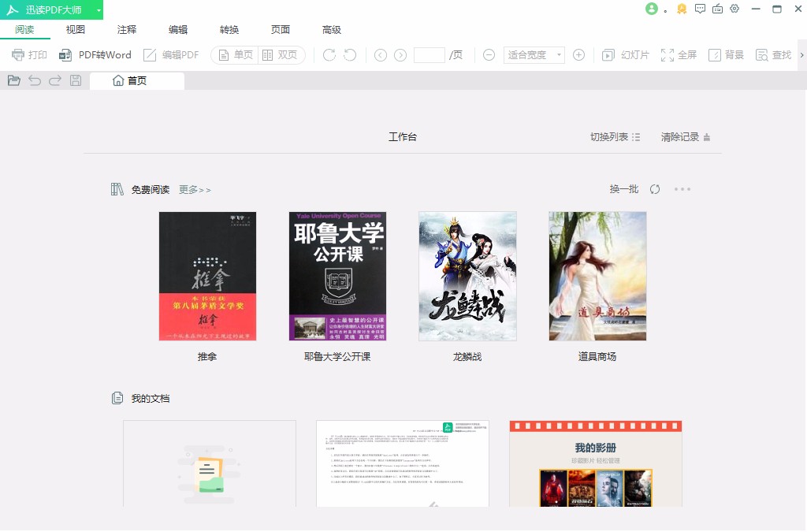Open the 背景 background settings

pos(726,54)
